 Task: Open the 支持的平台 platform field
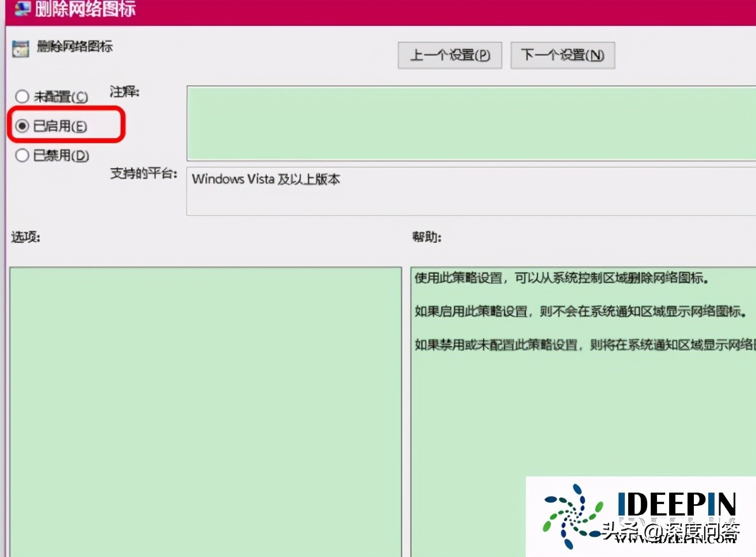point(403,192)
